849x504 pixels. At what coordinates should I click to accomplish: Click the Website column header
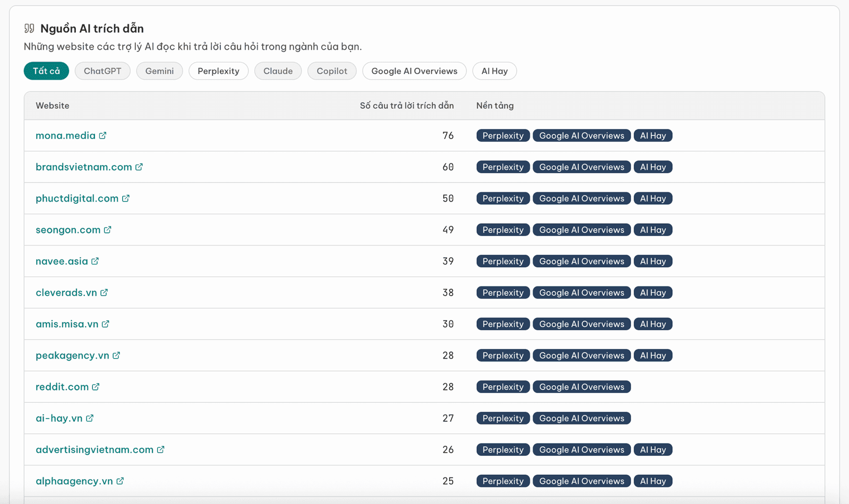[x=53, y=106]
